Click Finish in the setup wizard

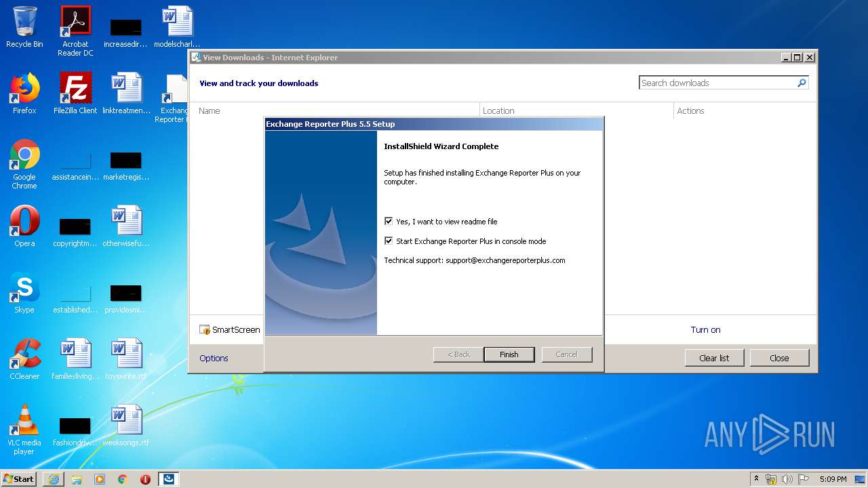509,354
